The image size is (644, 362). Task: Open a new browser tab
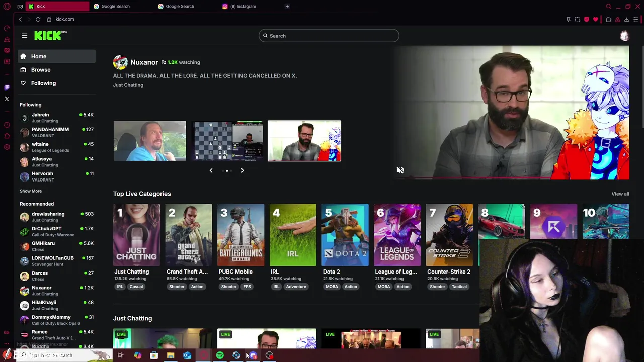[287, 6]
